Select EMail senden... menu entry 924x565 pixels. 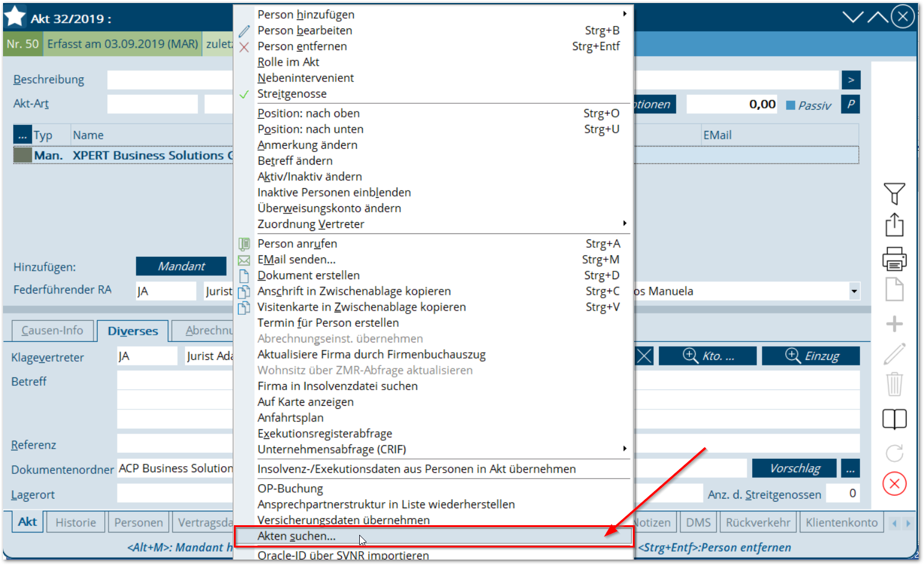coord(433,260)
